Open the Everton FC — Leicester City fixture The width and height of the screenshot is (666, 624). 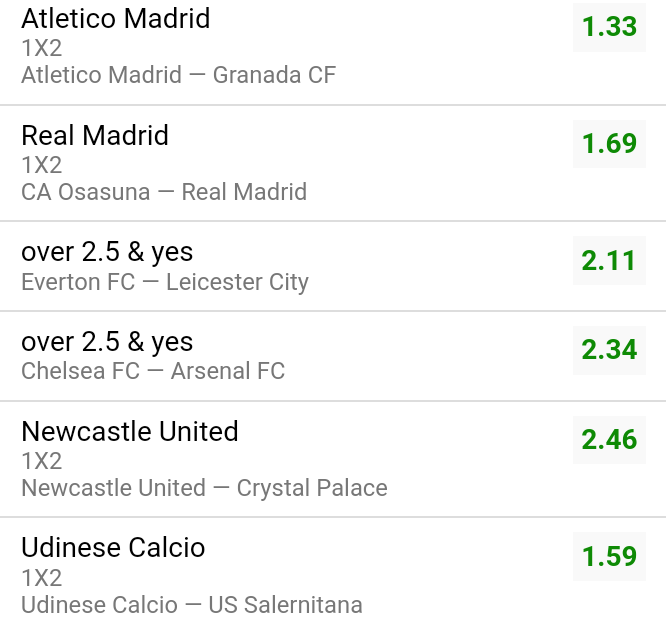[165, 282]
